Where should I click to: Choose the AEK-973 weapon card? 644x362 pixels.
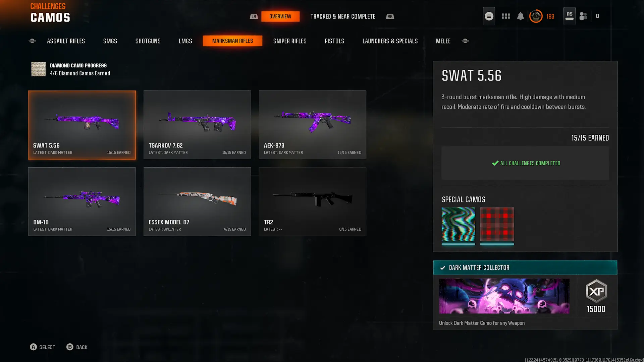tap(312, 125)
